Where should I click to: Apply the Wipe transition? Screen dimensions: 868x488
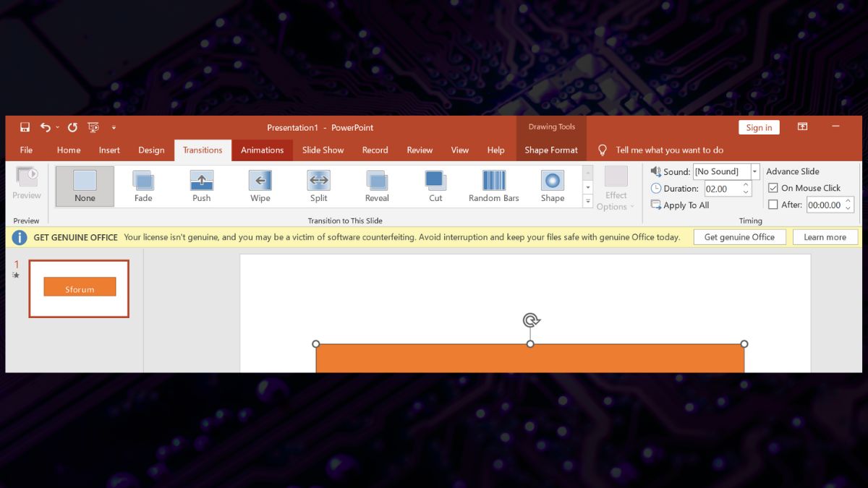tap(260, 187)
